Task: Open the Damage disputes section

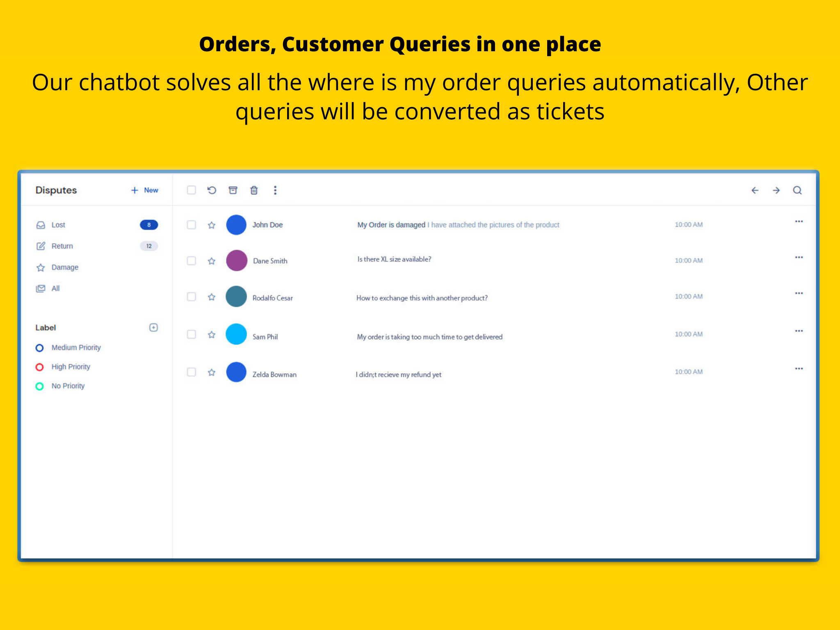Action: point(64,267)
